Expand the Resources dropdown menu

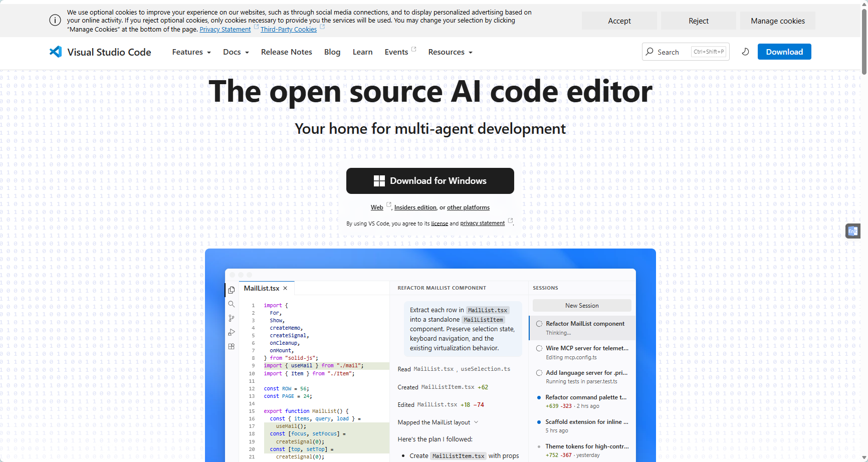coord(450,52)
